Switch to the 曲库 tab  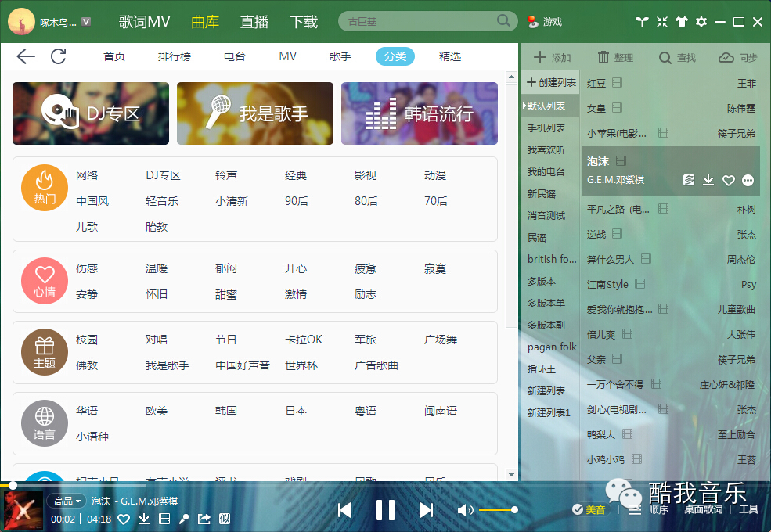[x=205, y=22]
